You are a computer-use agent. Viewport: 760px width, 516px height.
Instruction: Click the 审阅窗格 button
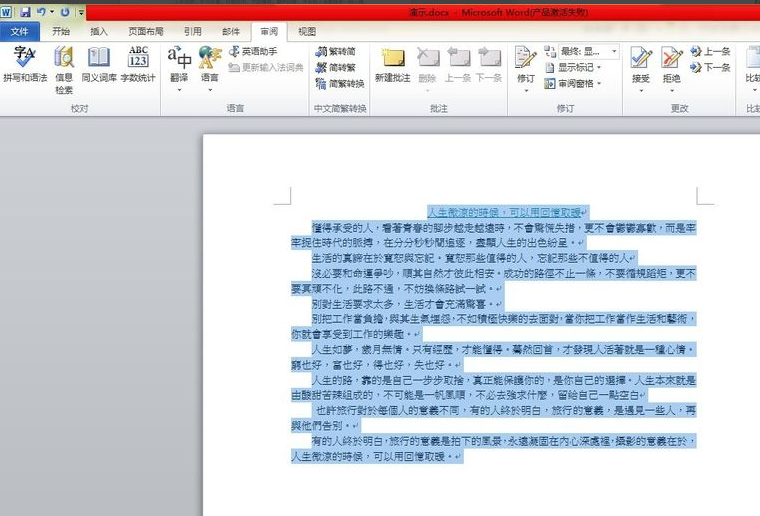click(x=570, y=84)
